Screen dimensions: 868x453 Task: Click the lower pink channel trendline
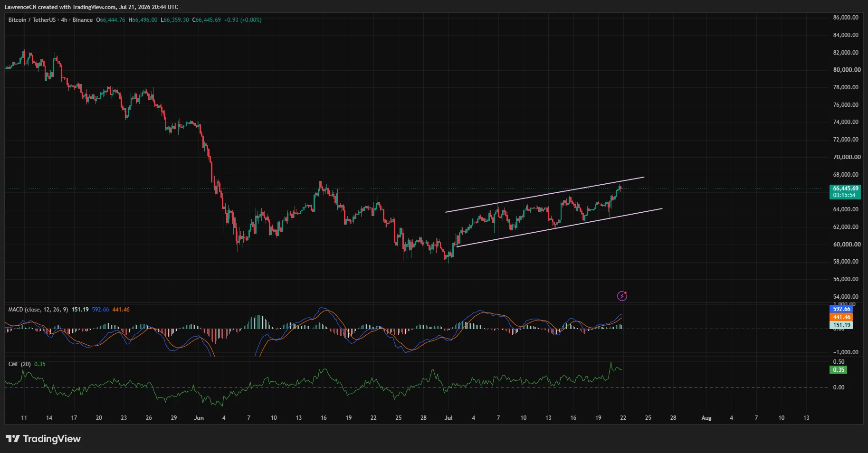[559, 227]
